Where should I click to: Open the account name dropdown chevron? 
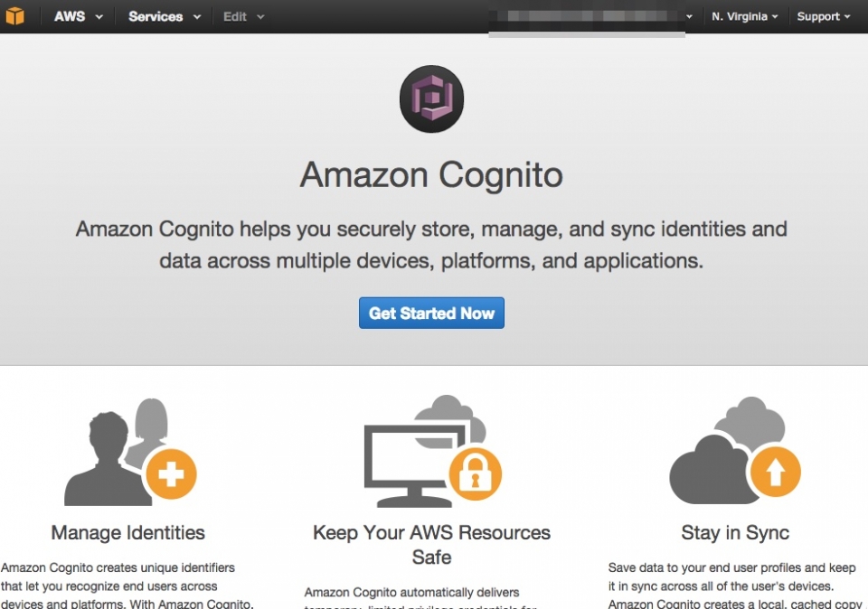coord(690,16)
